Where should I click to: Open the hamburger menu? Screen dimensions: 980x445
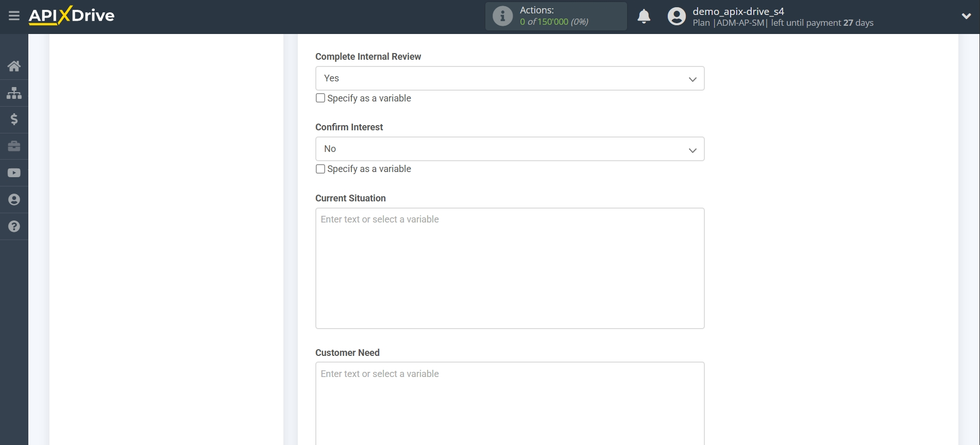14,16
